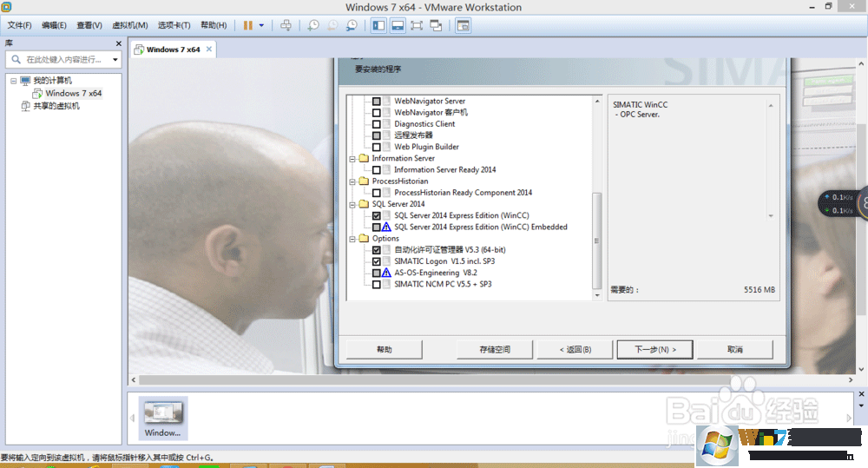868x468 pixels.
Task: Open the 查看(V) menu
Action: (x=89, y=25)
